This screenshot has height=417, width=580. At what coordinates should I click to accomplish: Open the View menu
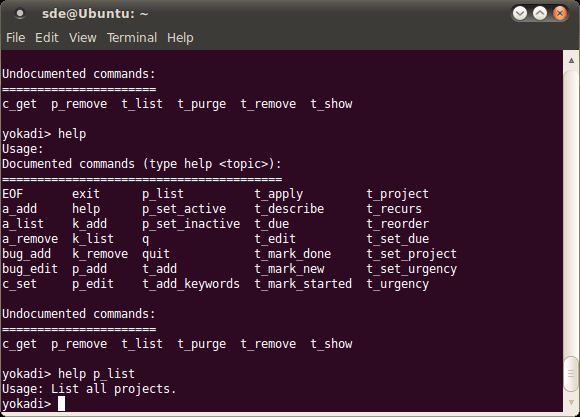pyautogui.click(x=82, y=38)
